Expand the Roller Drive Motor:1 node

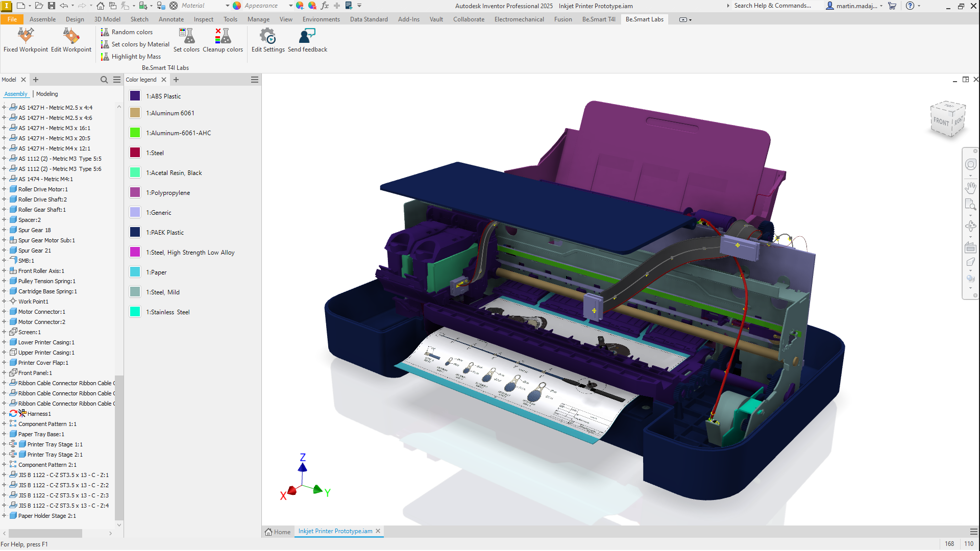4,189
